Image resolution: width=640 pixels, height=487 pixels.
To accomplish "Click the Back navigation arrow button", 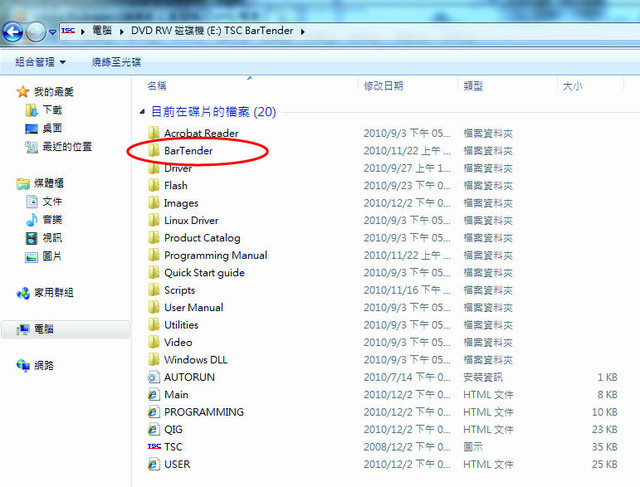I will 13,32.
